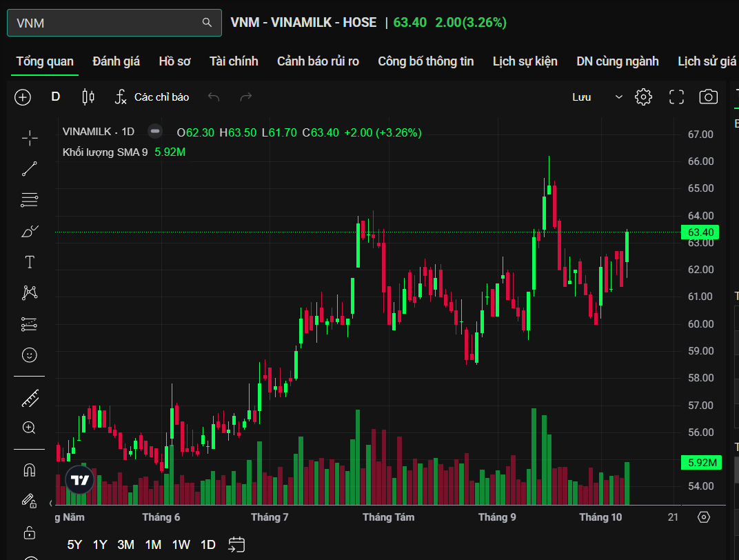739x560 pixels.
Task: Activate the ruler measure tool
Action: click(30, 398)
